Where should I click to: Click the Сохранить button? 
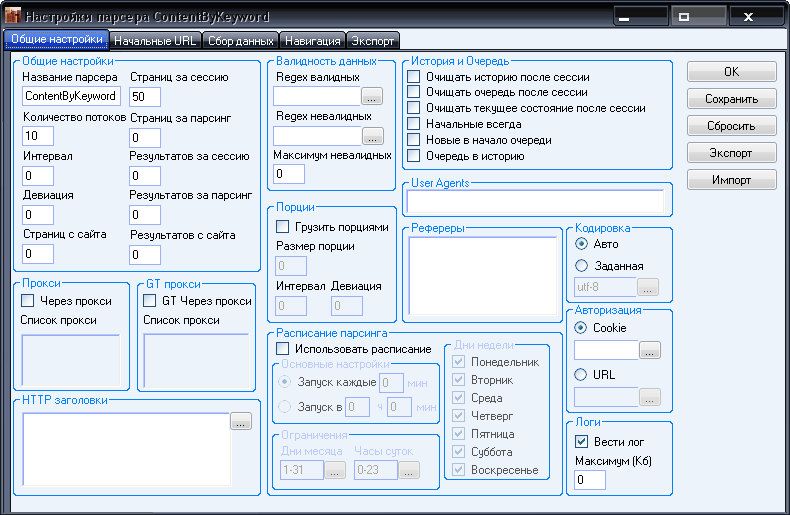(x=731, y=99)
